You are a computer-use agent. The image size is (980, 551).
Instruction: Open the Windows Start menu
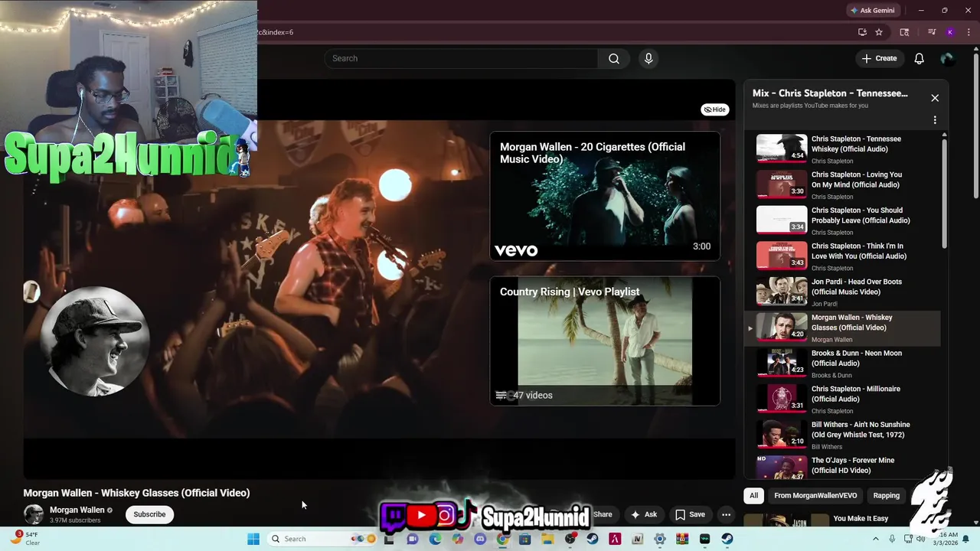pyautogui.click(x=253, y=539)
